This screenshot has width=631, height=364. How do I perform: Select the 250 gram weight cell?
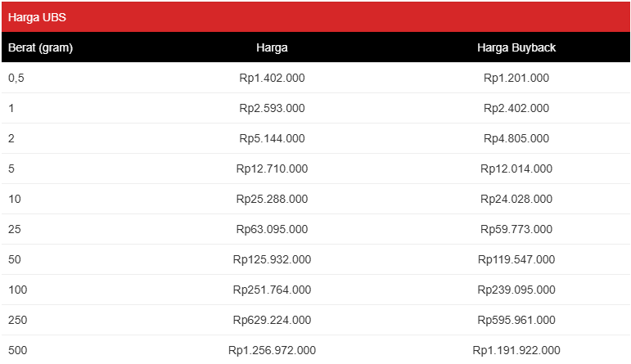point(18,320)
